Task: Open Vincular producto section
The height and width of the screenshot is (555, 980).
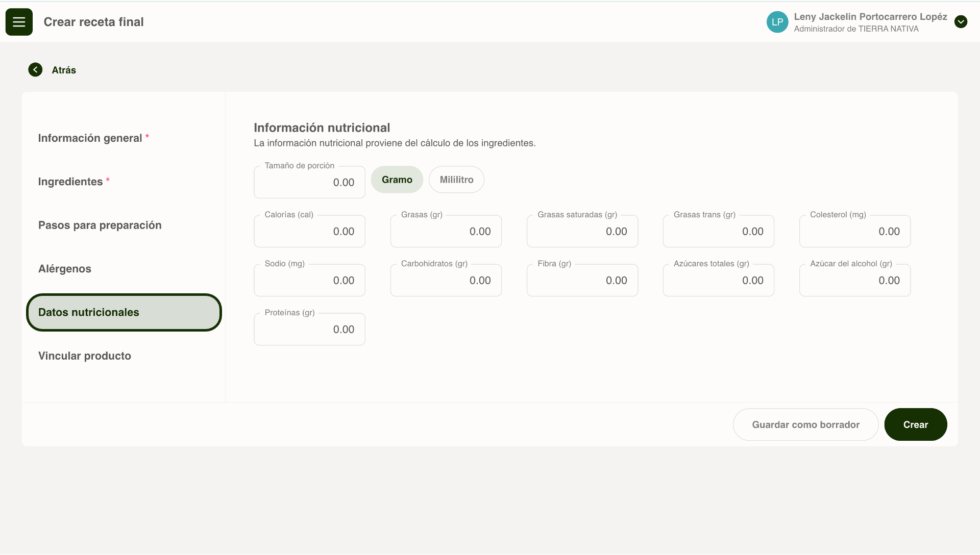Action: click(85, 356)
